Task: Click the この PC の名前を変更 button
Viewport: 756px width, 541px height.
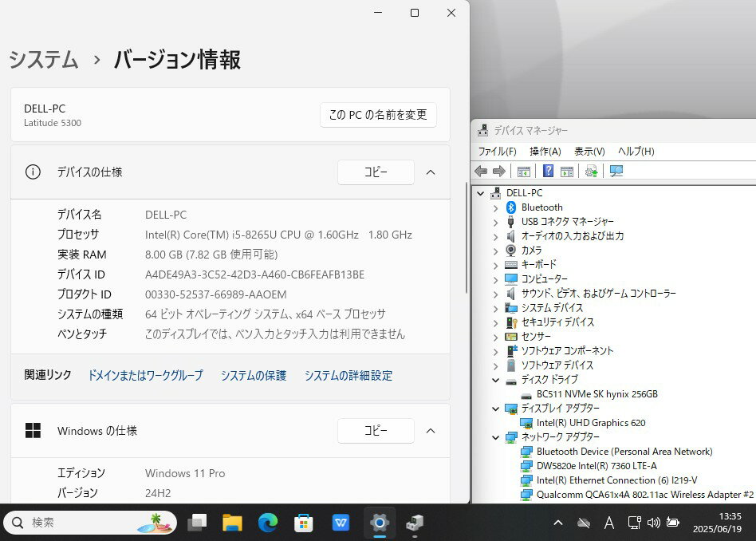Action: click(x=378, y=115)
